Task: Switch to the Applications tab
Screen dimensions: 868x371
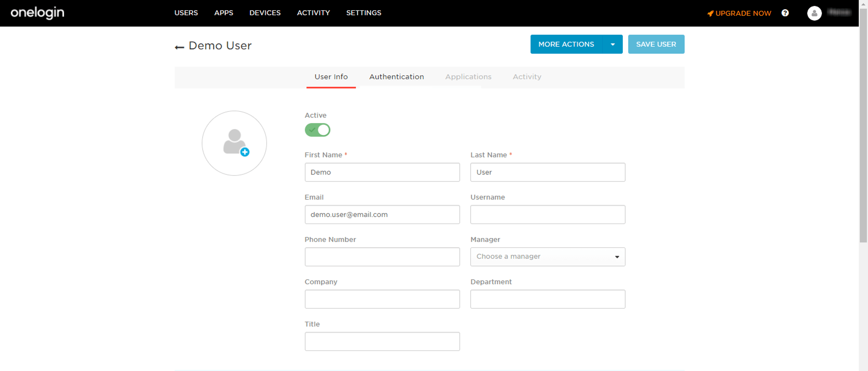Action: (x=468, y=77)
